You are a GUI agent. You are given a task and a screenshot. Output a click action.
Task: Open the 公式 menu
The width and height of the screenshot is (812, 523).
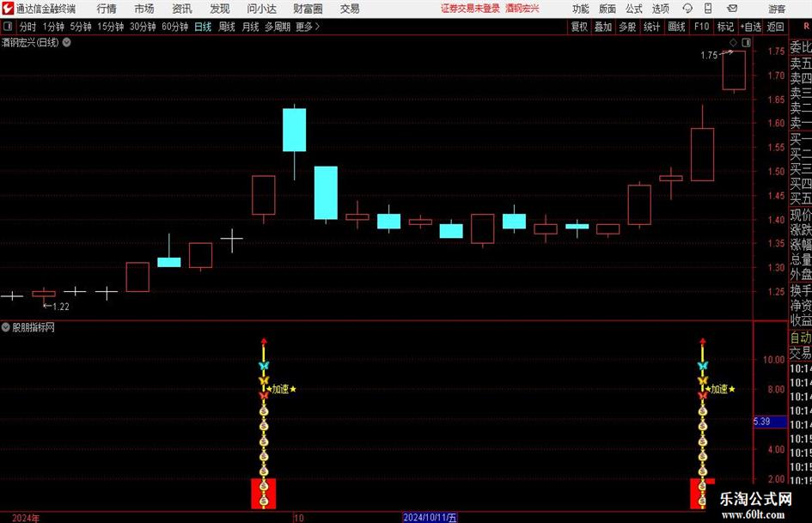(x=634, y=9)
